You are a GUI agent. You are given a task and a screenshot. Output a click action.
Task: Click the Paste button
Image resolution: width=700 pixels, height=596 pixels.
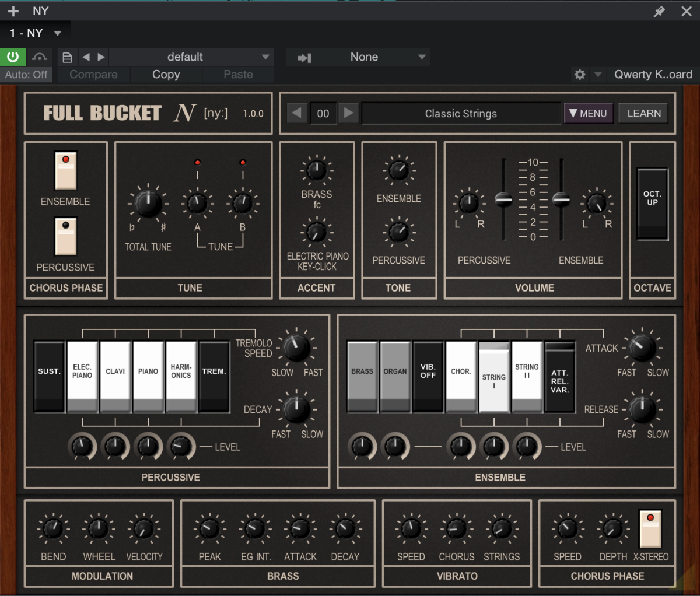[238, 75]
